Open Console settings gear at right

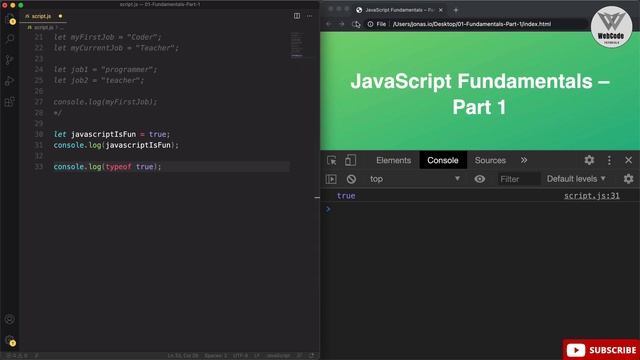[x=629, y=178]
